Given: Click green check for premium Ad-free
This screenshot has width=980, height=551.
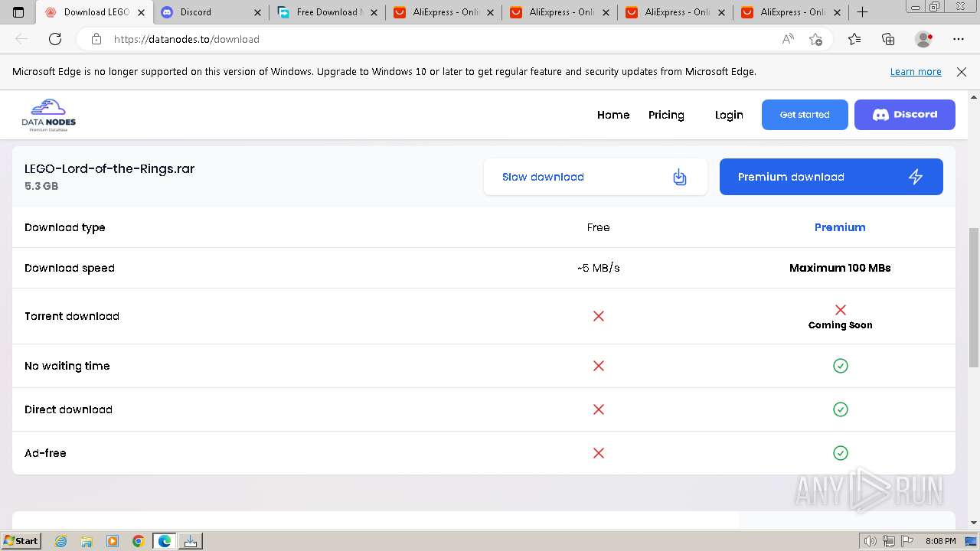Looking at the screenshot, I should (x=841, y=453).
